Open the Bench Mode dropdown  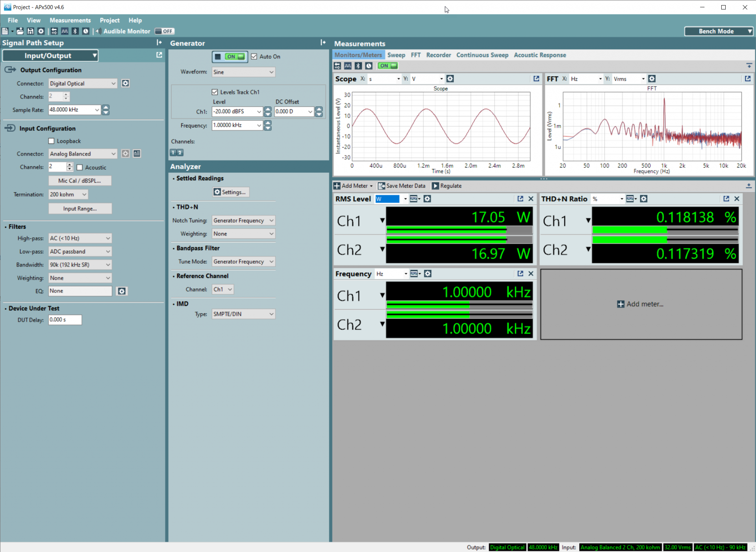(x=719, y=31)
